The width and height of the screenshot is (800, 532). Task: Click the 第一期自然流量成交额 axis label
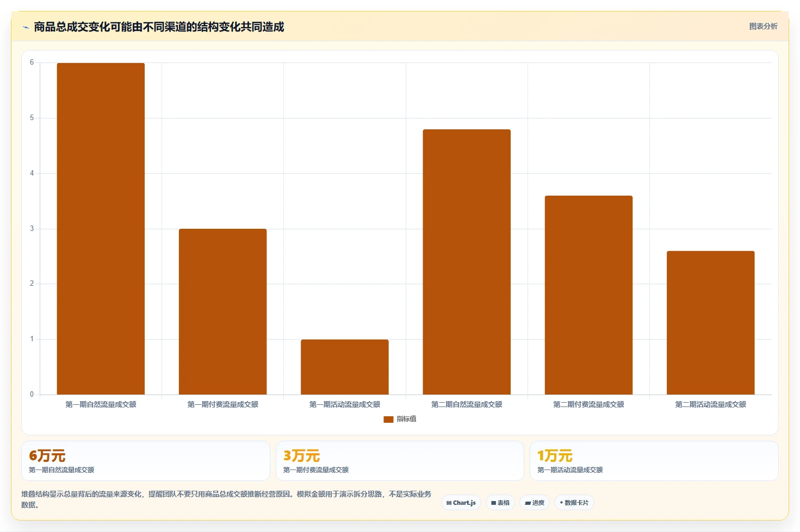pos(101,404)
